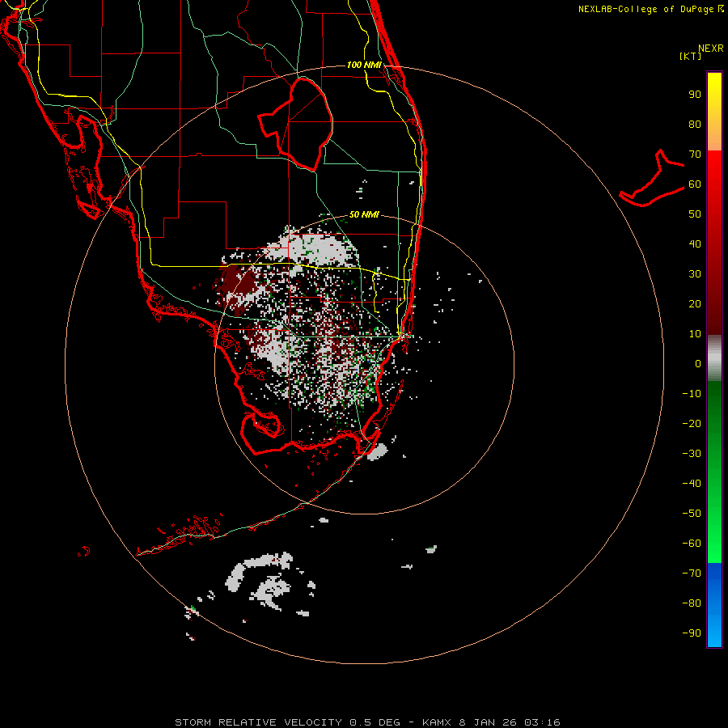This screenshot has height=728, width=728.
Task: Select the -40 value on velocity scale
Action: [692, 484]
